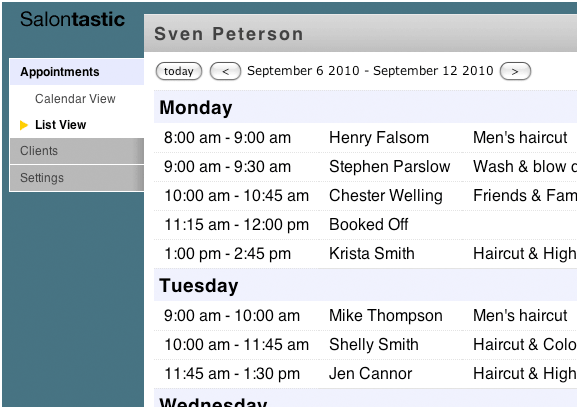Open the Clients section
Viewport: 579px width, 417px height.
[77, 151]
